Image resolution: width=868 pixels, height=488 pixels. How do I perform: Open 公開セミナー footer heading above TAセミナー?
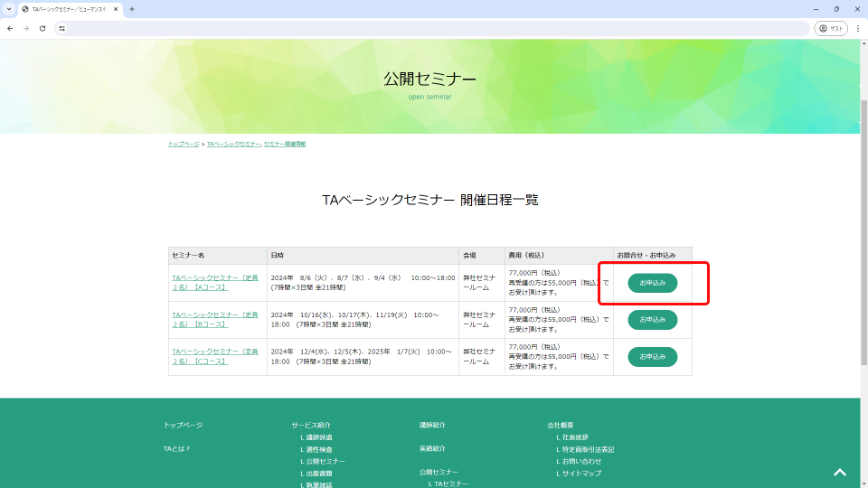coord(439,472)
